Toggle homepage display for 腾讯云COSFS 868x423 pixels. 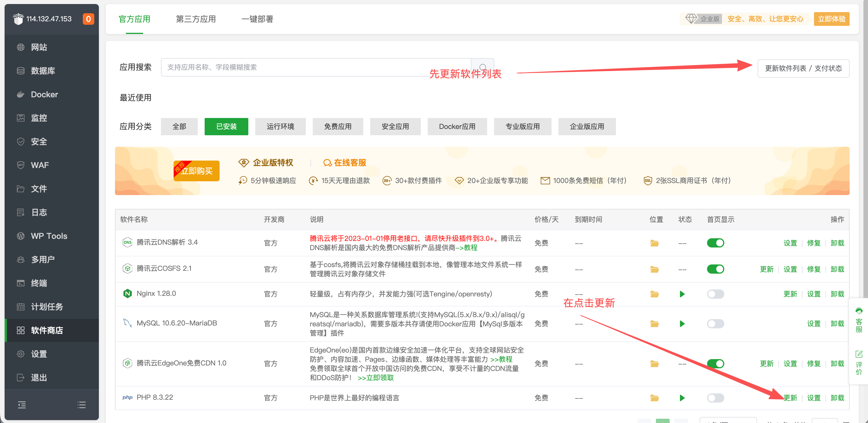pyautogui.click(x=715, y=269)
